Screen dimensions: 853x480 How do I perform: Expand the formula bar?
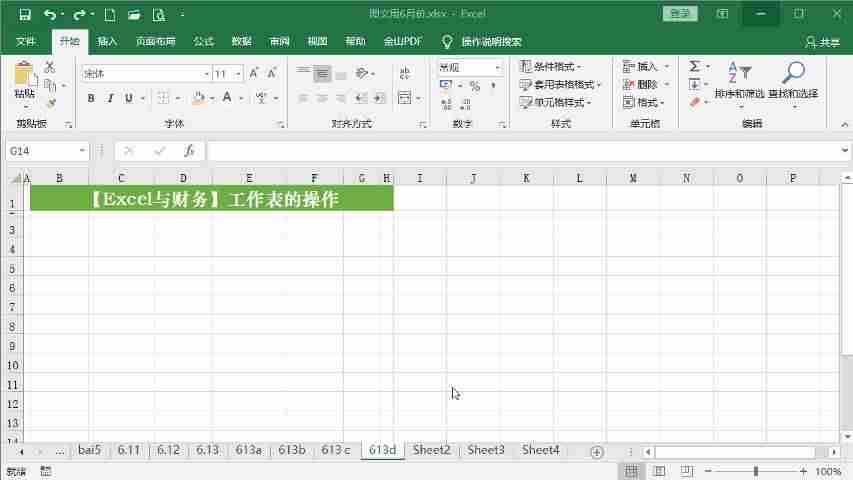(x=844, y=151)
